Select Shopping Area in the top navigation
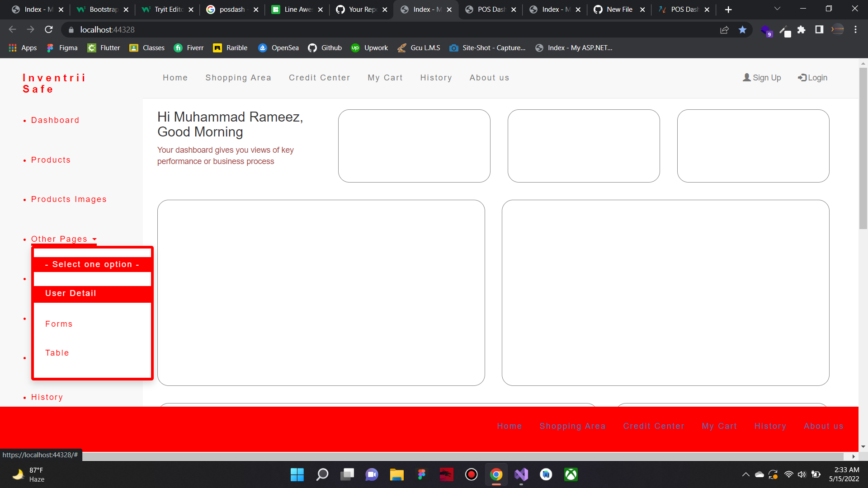This screenshot has width=868, height=488. pyautogui.click(x=238, y=77)
